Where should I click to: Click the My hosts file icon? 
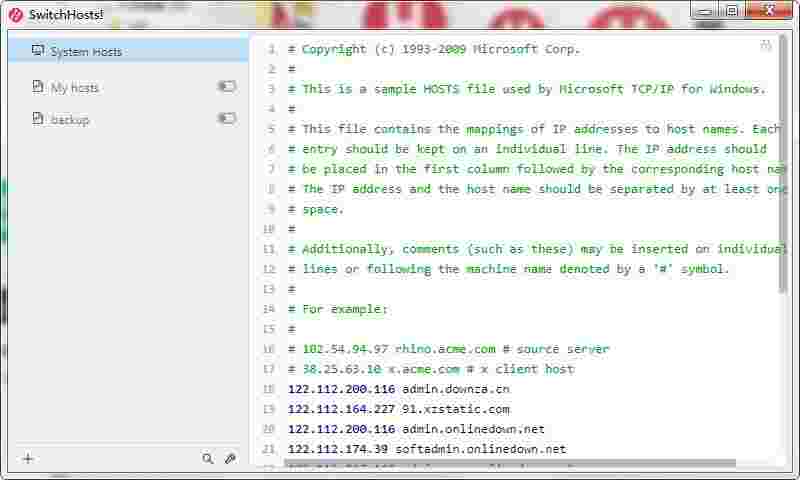tap(38, 87)
